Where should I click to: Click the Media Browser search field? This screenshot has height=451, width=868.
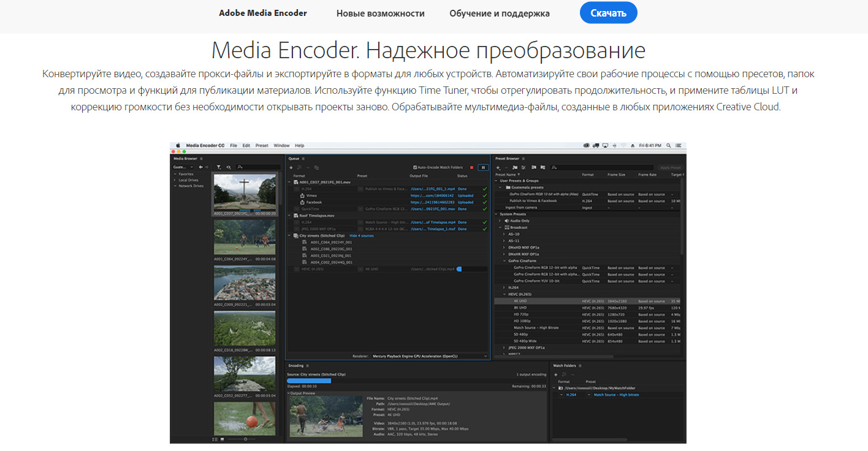259,167
